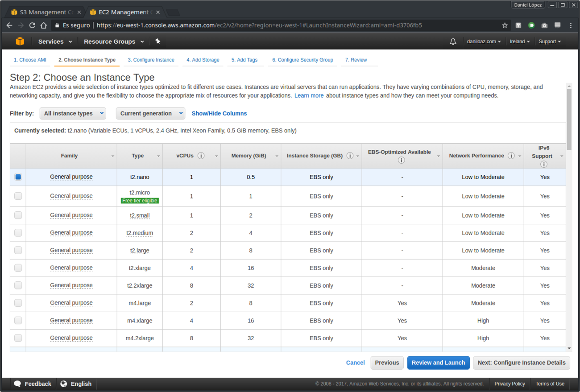
Task: Click the Network Performance info icon
Action: [x=511, y=156]
